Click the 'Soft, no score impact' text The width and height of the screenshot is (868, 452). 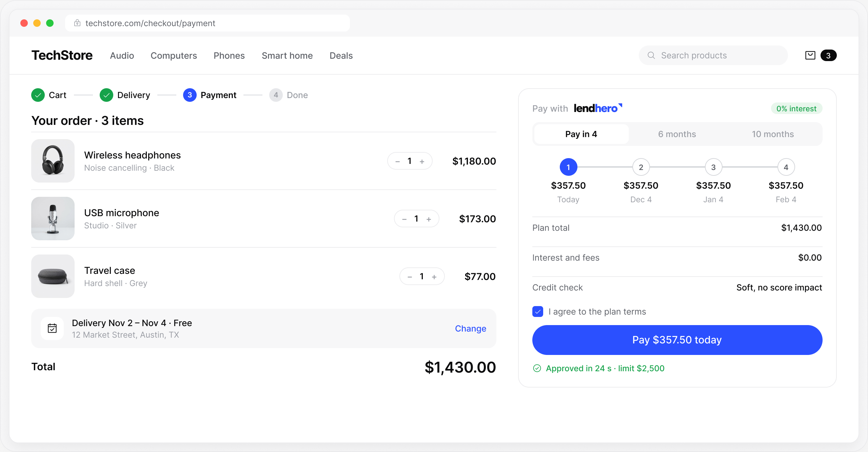coord(779,287)
